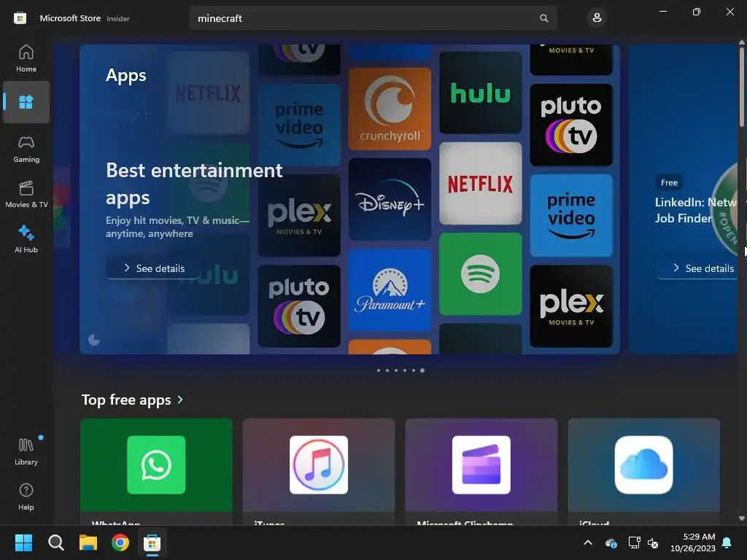Click the Pluto TV tile at upper right
Image resolution: width=747 pixels, height=560 pixels.
(x=571, y=125)
